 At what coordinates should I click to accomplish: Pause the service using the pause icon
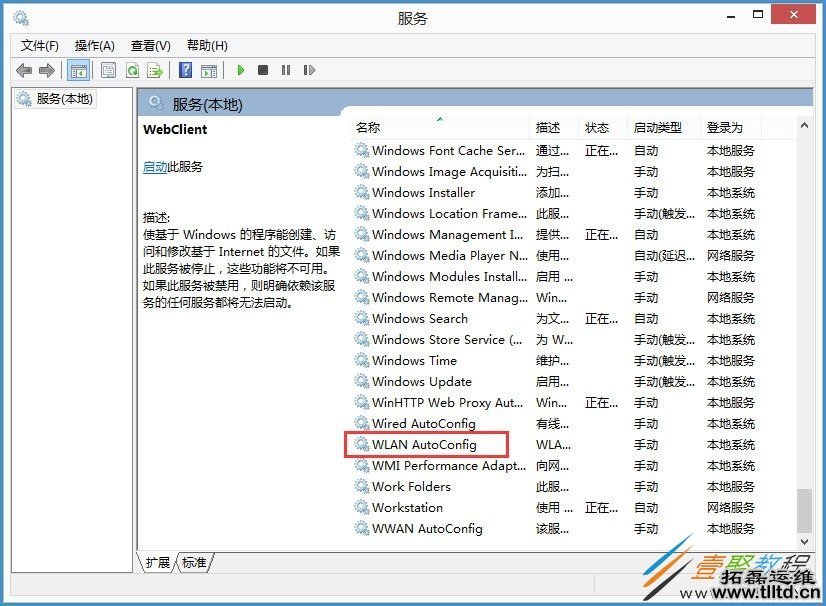286,70
